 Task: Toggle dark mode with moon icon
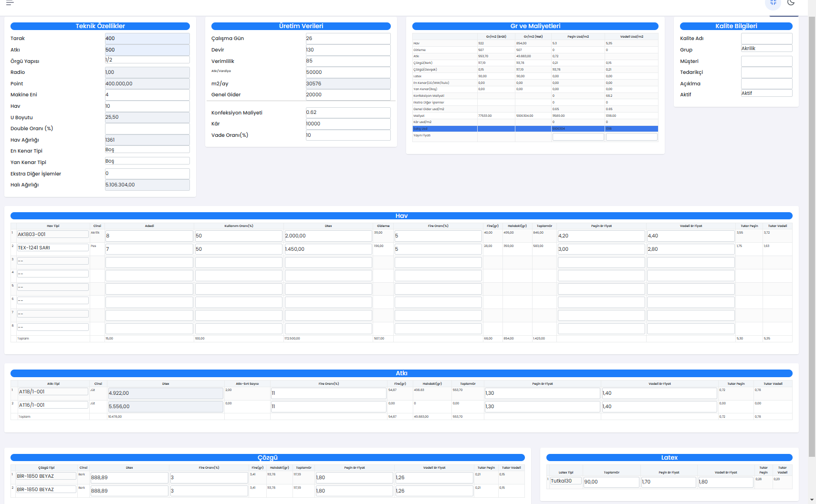point(791,3)
